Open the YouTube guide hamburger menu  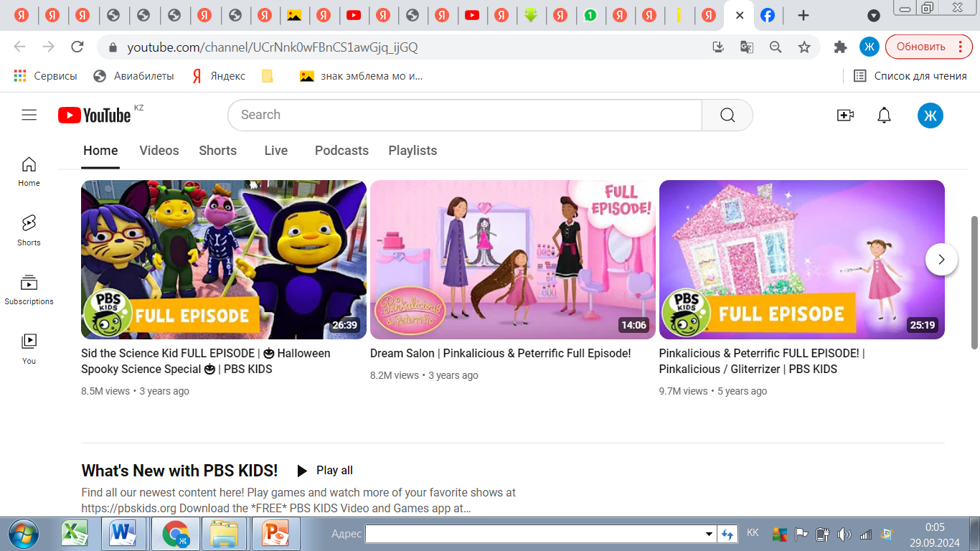tap(29, 115)
